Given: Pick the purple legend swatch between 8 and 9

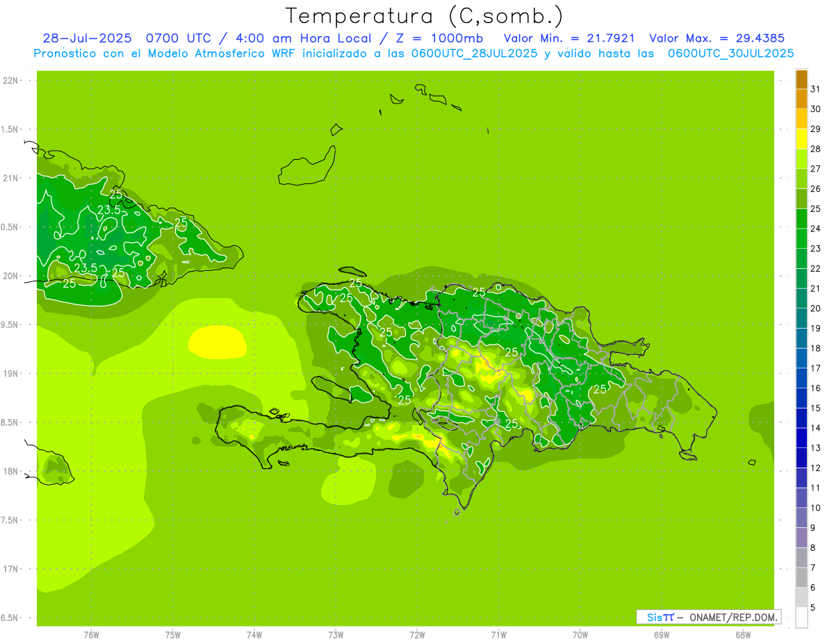Looking at the screenshot, I should [801, 538].
